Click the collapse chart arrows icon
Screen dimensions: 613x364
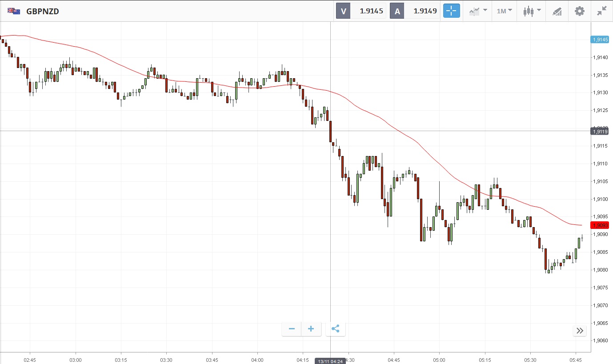(x=602, y=11)
